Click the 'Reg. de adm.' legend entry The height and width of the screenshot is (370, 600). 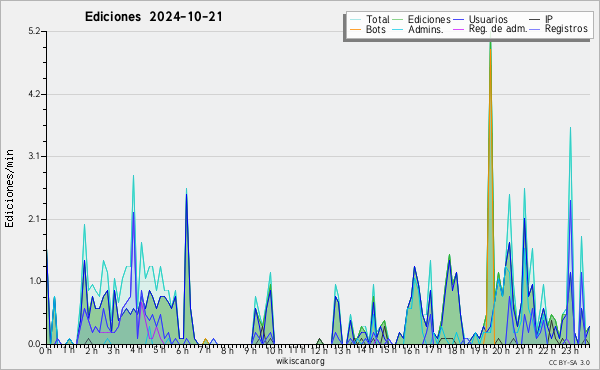tap(498, 29)
